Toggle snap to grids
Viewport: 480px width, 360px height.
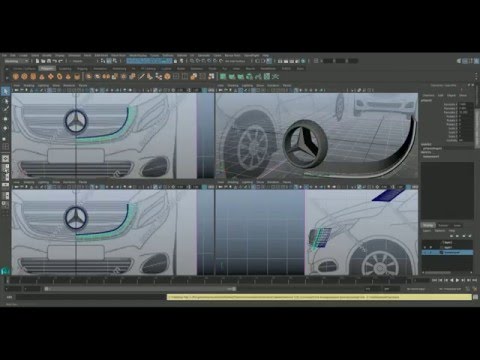click(x=192, y=61)
